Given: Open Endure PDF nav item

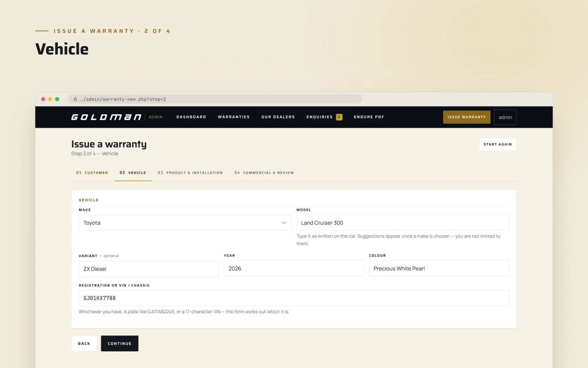Looking at the screenshot, I should [x=369, y=117].
